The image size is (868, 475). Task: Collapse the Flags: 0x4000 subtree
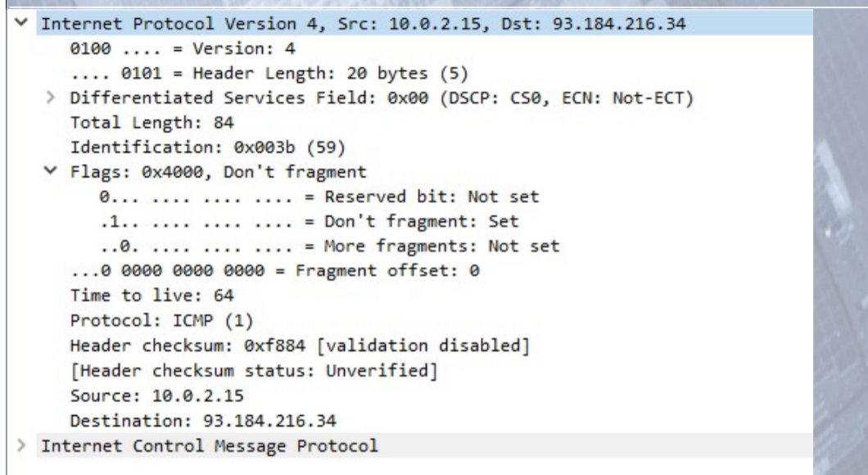(51, 170)
